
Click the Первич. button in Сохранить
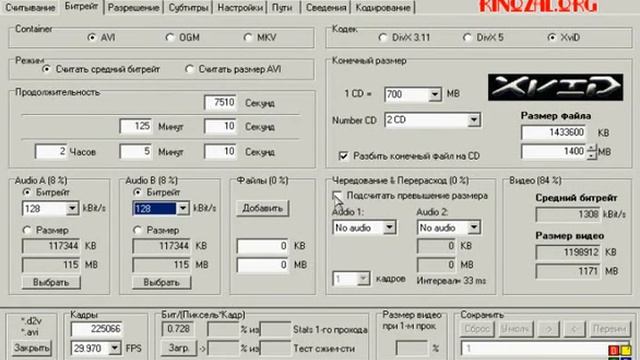point(610,329)
